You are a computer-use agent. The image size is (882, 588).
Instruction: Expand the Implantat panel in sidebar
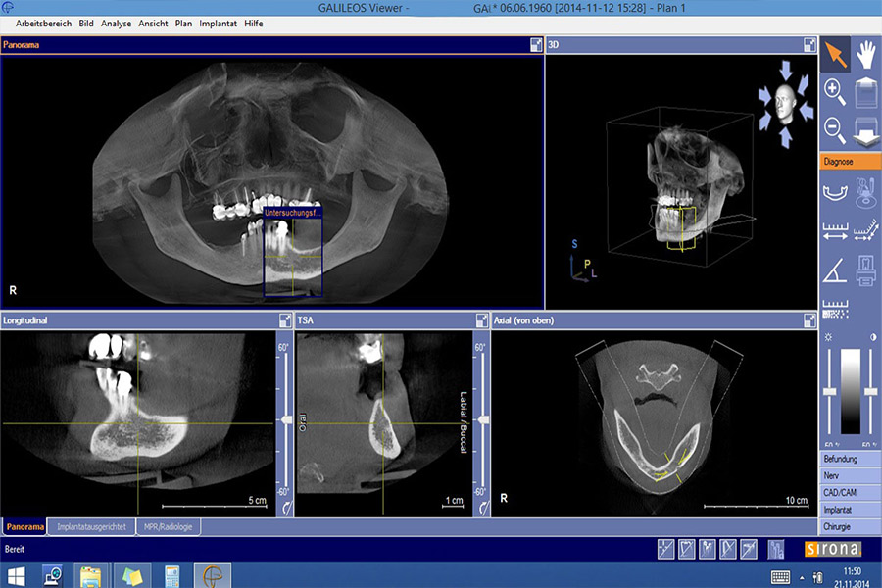[850, 510]
